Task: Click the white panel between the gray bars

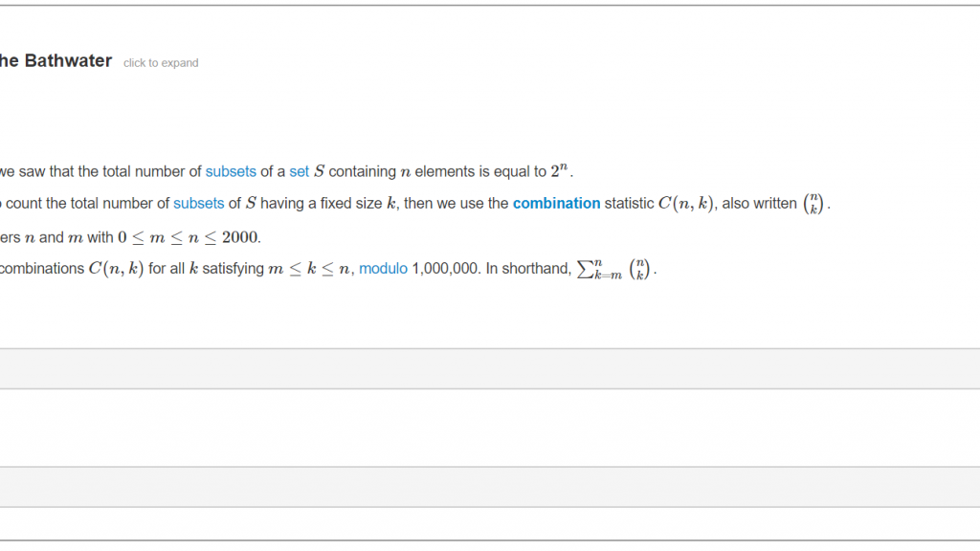Action: click(x=490, y=428)
